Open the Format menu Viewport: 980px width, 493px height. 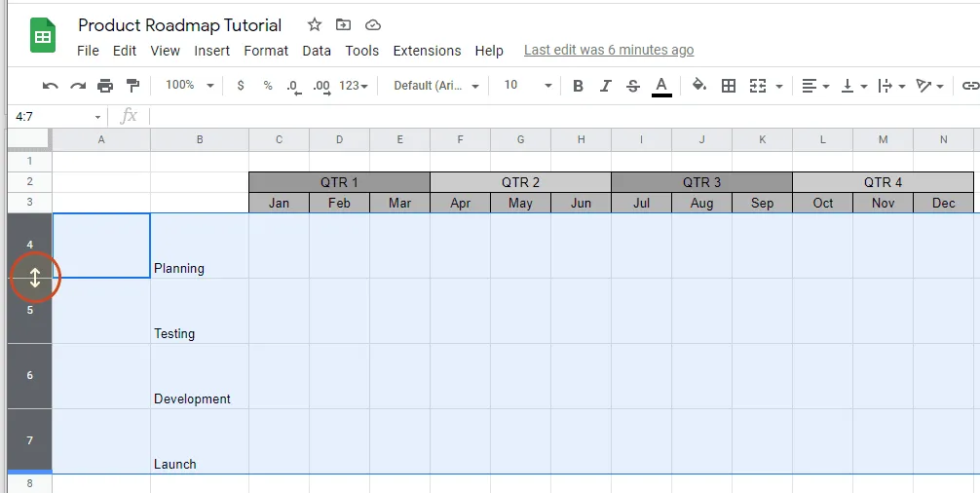coord(266,51)
